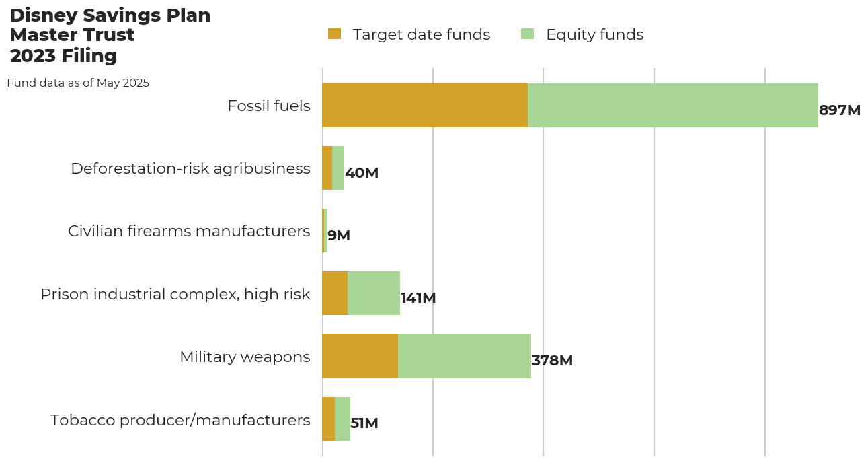This screenshot has width=868, height=463.
Task: Click the Military weapons target date bar segment
Action: point(360,356)
